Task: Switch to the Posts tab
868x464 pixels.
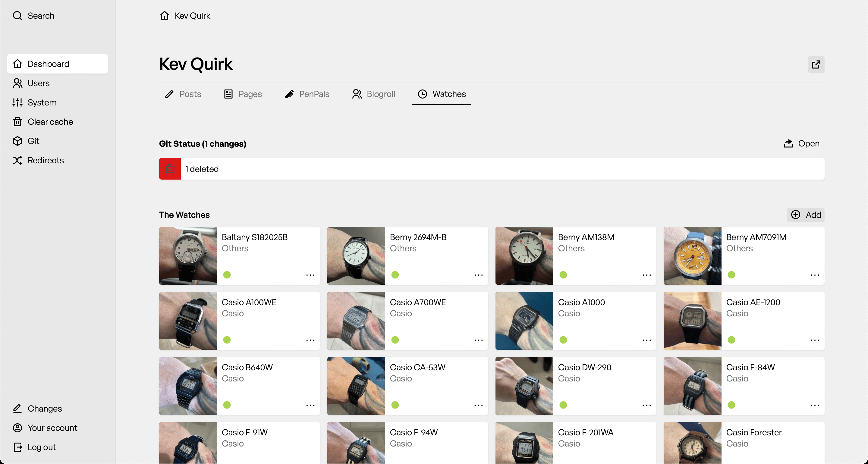Action: pos(183,94)
